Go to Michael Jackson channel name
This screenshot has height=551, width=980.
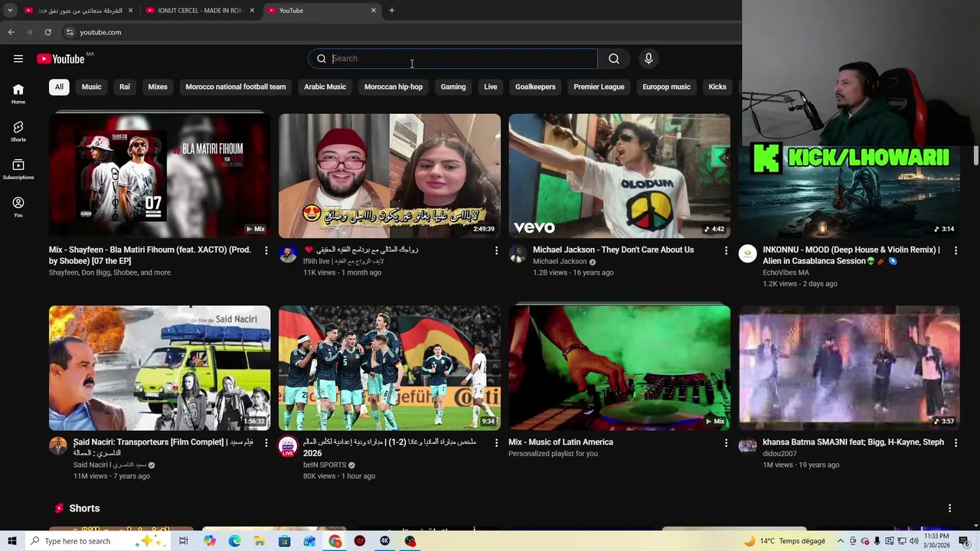[x=560, y=262]
